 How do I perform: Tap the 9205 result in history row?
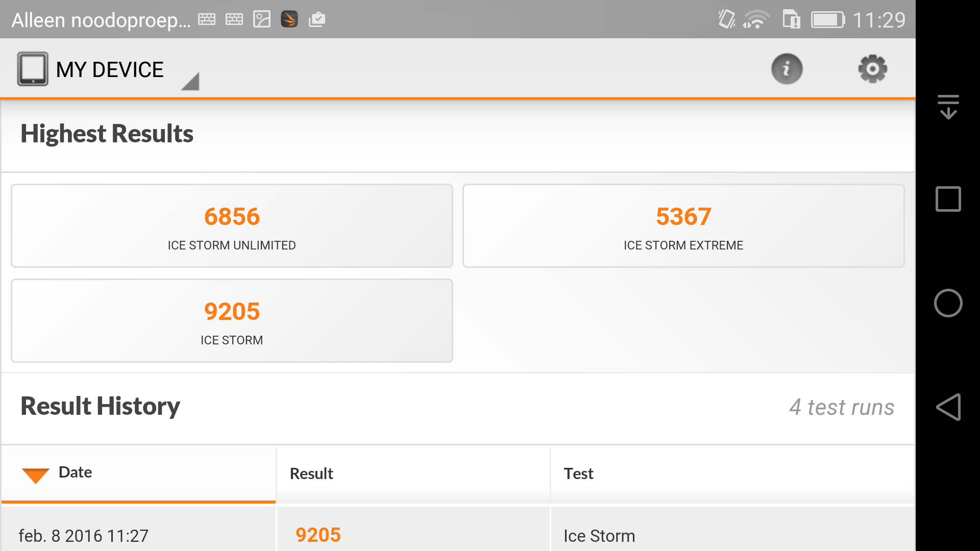point(318,535)
